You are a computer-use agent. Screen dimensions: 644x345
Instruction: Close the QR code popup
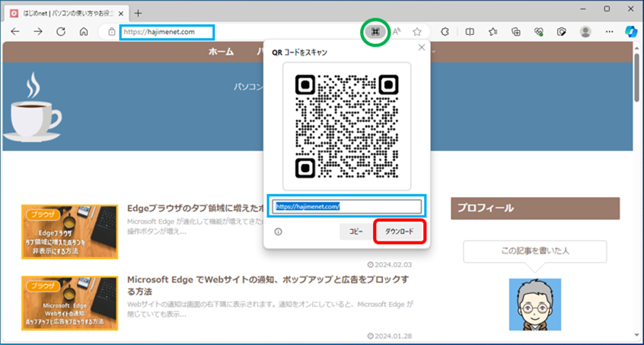coord(422,47)
